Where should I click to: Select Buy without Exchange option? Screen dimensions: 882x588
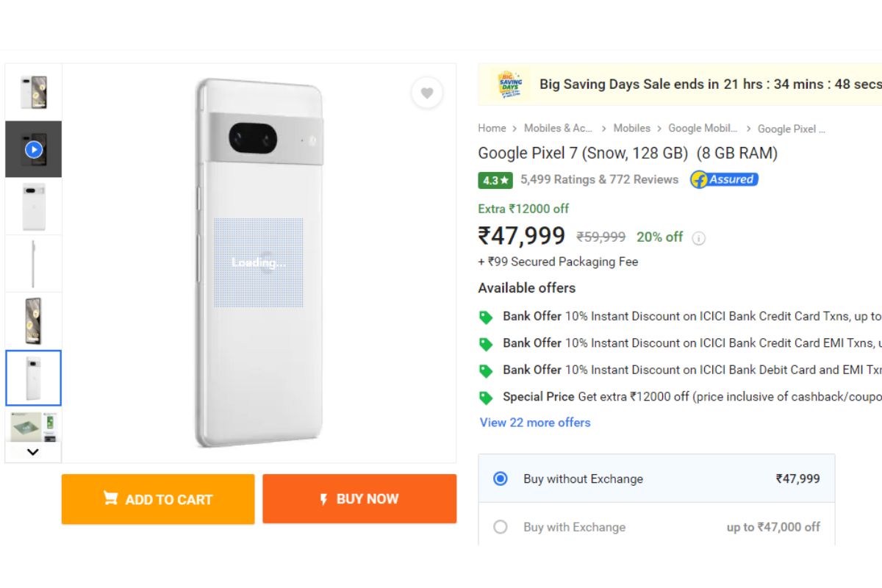pyautogui.click(x=501, y=478)
